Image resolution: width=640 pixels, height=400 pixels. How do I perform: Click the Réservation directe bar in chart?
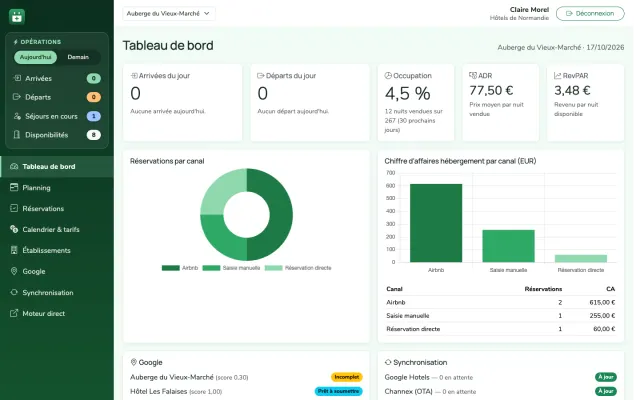click(580, 258)
